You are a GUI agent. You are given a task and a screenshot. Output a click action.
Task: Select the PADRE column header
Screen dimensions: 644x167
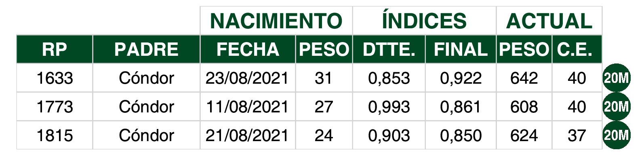click(146, 49)
